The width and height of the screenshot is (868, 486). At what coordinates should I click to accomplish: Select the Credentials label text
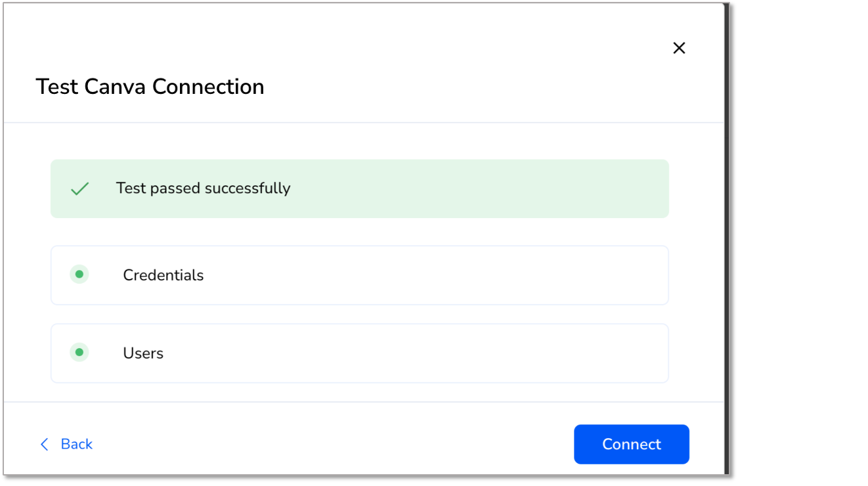(163, 275)
